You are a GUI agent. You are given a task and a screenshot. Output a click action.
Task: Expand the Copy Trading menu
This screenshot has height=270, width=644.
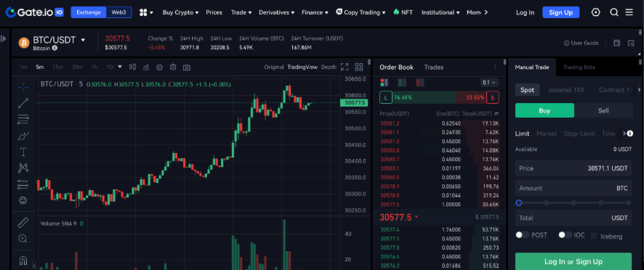361,12
